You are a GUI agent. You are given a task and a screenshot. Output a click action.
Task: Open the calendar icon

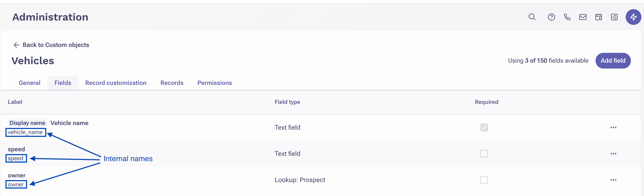598,17
